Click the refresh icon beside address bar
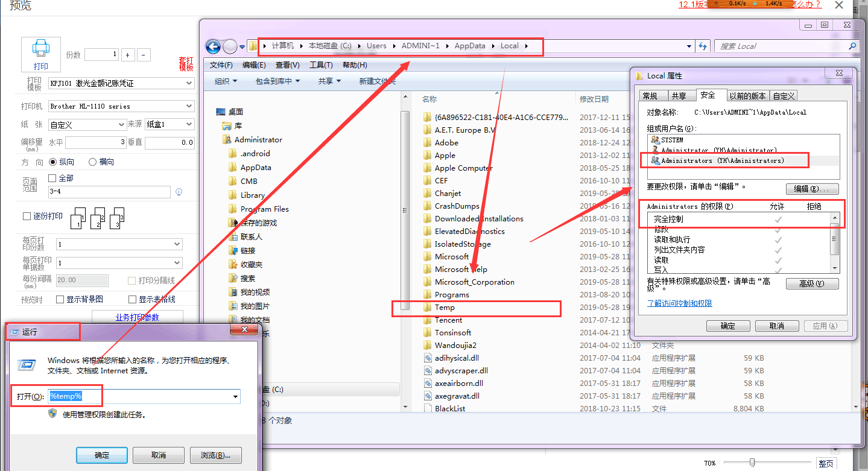Screen dimensions: 868x471 pos(702,46)
